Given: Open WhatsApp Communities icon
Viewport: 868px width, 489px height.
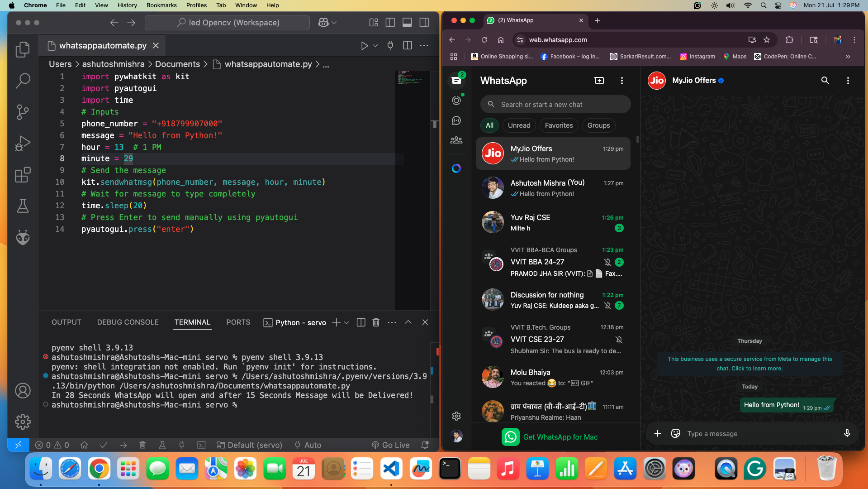Looking at the screenshot, I should coord(456,140).
